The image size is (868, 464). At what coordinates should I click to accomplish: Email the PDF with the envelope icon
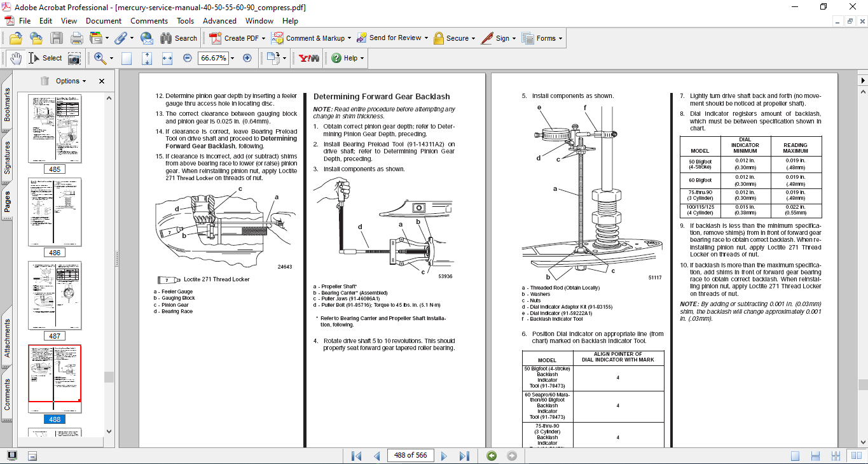tap(146, 38)
